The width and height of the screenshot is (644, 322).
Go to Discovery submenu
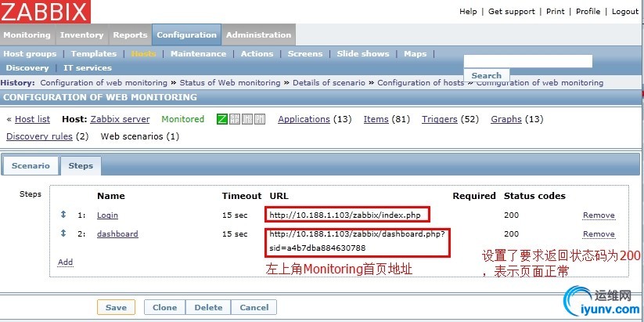tap(27, 68)
